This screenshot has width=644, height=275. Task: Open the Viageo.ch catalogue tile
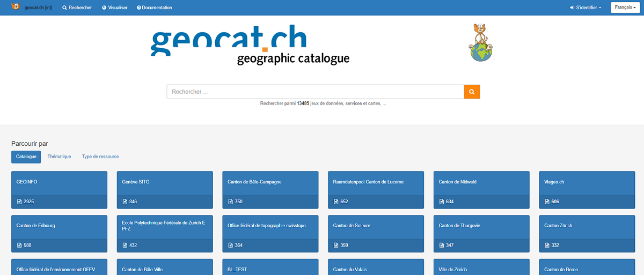(x=587, y=190)
